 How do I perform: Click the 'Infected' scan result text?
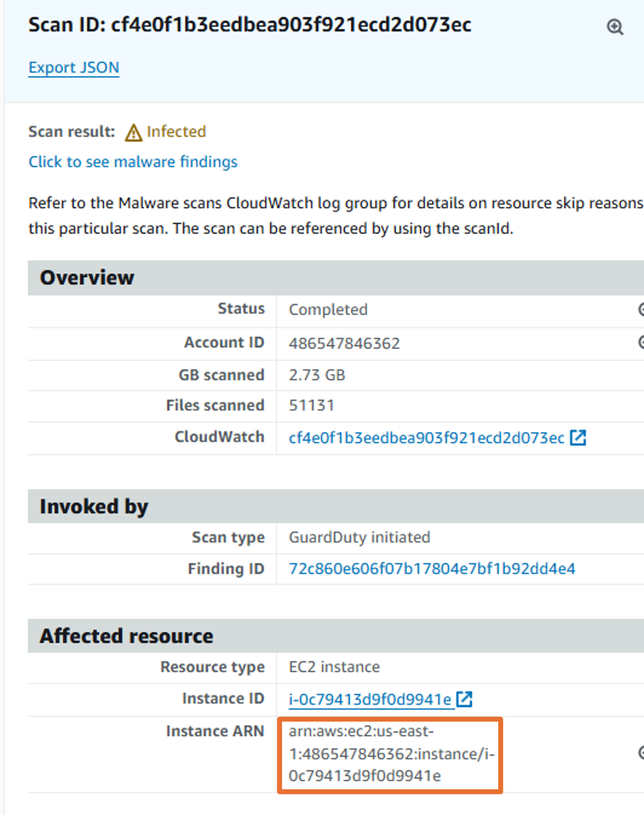coord(176,132)
